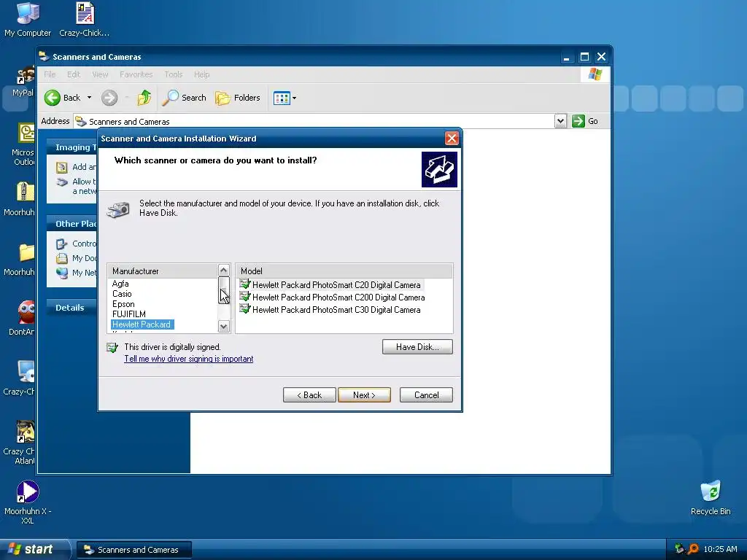Click Scanners and Cameras taskbar button

point(134,550)
